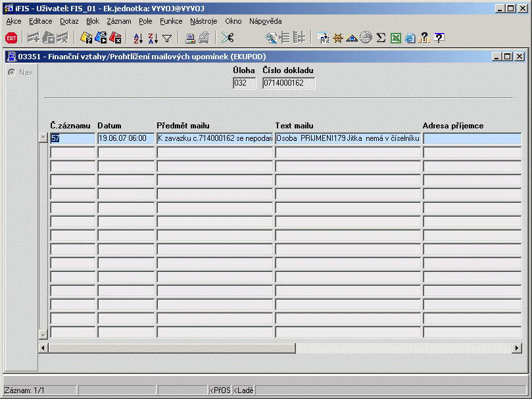532x399 pixels.
Task: Click the filter funnel icon
Action: (x=167, y=38)
